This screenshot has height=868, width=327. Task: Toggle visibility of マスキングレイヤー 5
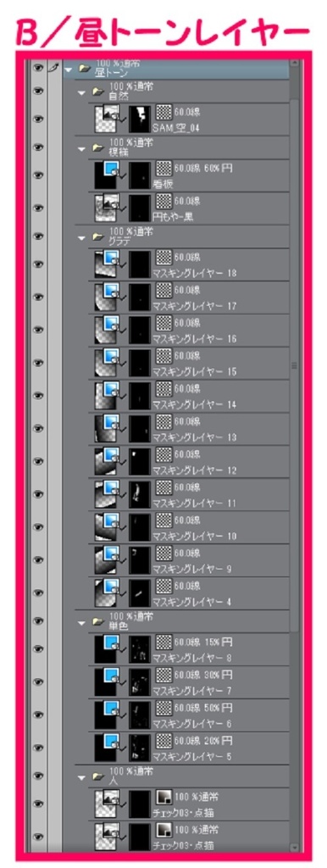coord(38,748)
